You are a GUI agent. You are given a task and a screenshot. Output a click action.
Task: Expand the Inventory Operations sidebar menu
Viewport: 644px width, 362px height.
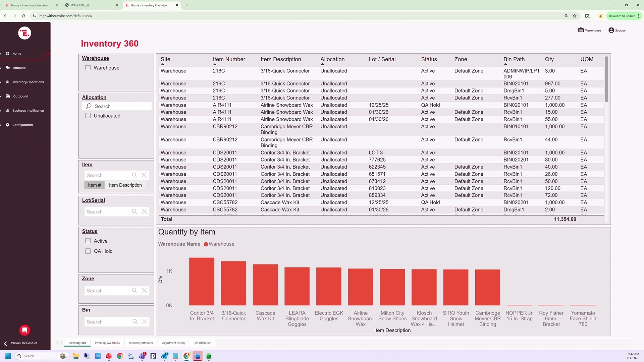coord(28,82)
